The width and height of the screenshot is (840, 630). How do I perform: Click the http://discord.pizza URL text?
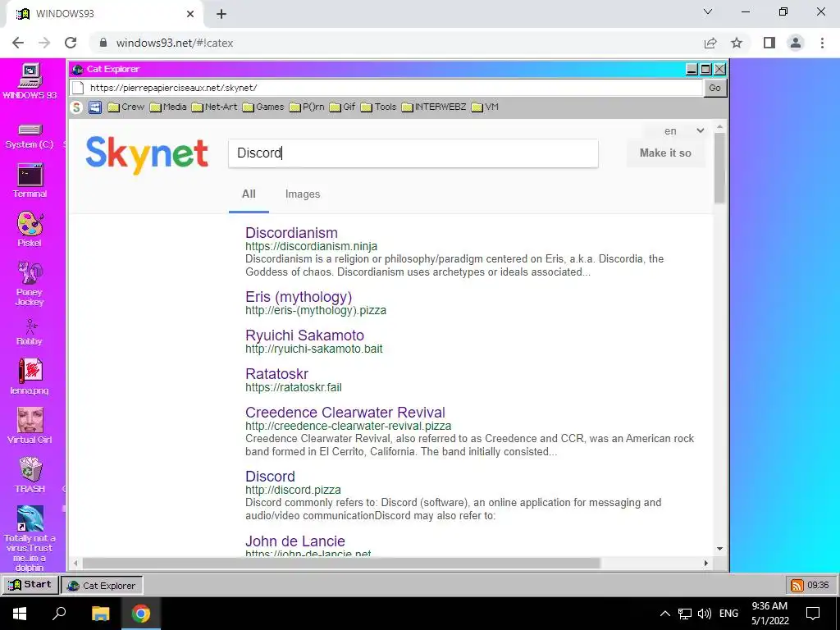coord(293,491)
